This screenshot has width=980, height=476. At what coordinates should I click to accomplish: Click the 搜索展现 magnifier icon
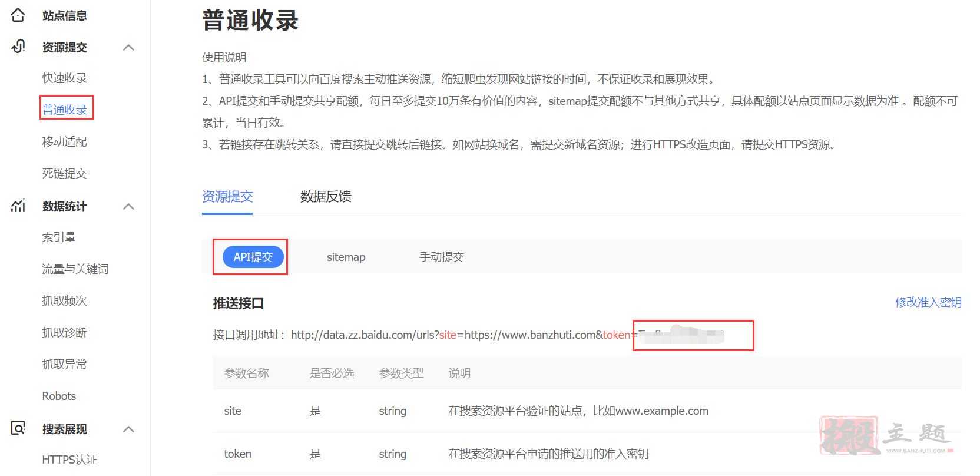(18, 428)
